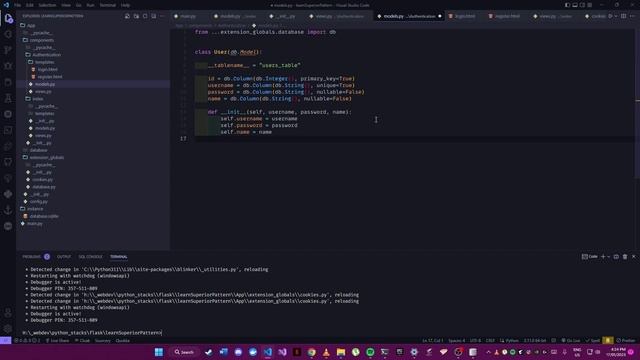Click Run Python File play icon
Image resolution: width=640 pixels, height=360 pixels.
tap(610, 16)
